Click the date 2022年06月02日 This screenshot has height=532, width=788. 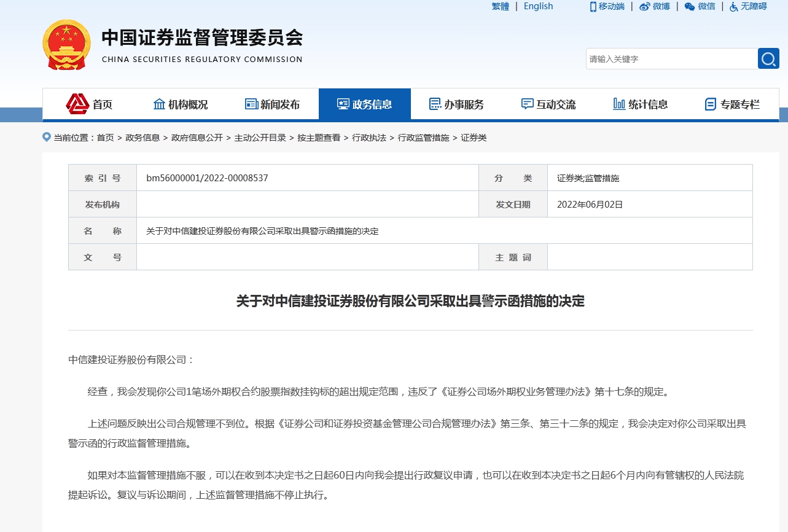pos(590,205)
